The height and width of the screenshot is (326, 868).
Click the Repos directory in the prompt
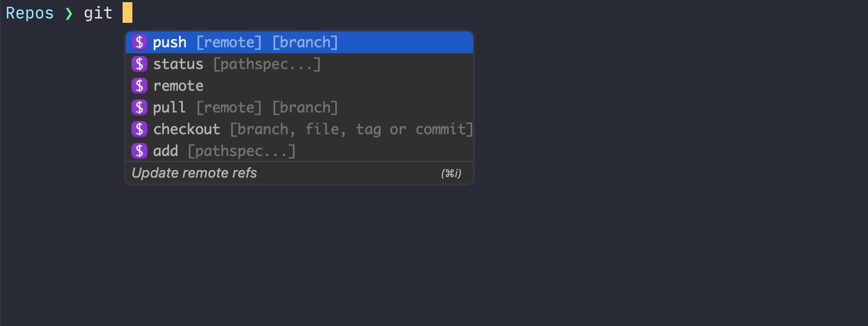click(x=30, y=13)
